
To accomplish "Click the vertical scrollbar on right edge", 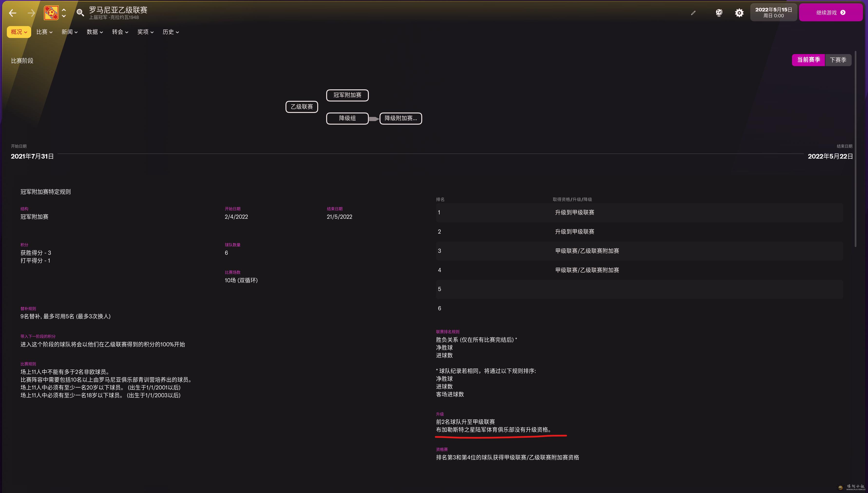I will click(856, 149).
